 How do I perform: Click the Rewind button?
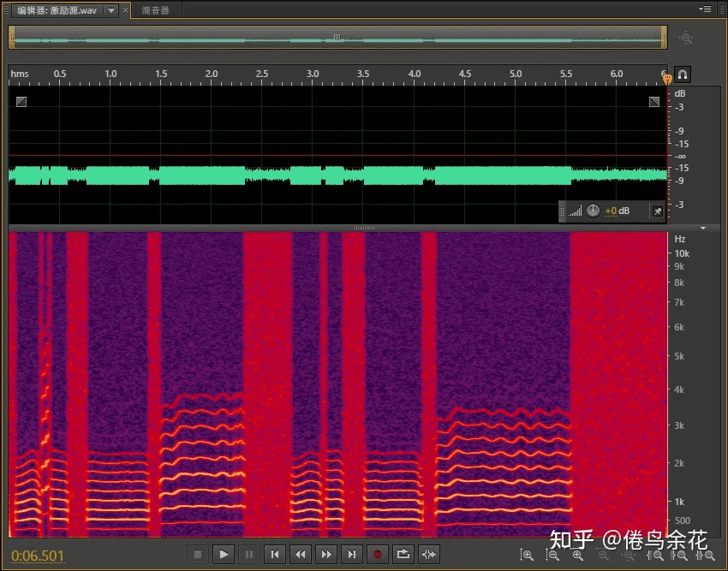pyautogui.click(x=300, y=555)
